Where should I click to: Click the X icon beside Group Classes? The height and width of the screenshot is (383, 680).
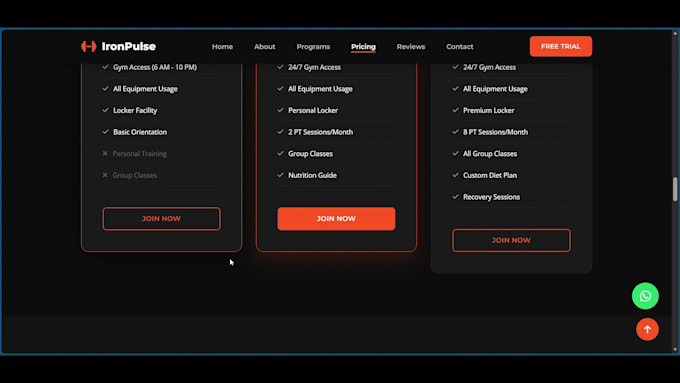(x=105, y=175)
